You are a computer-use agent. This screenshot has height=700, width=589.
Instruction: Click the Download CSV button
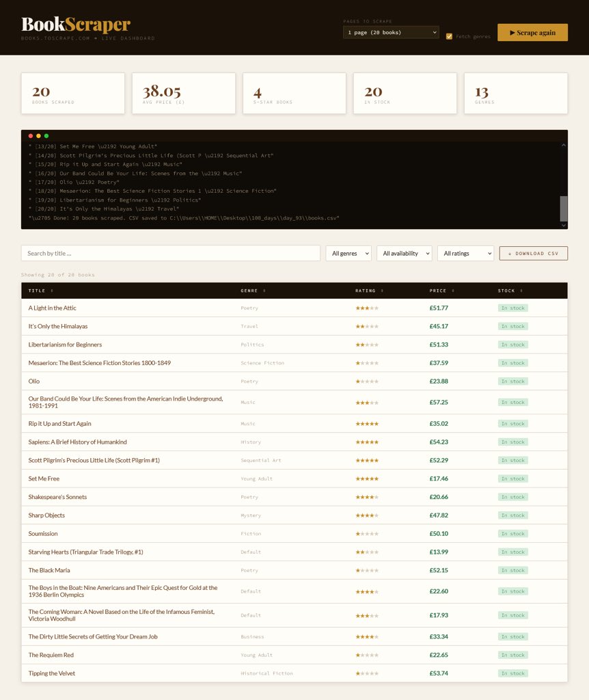tap(533, 254)
